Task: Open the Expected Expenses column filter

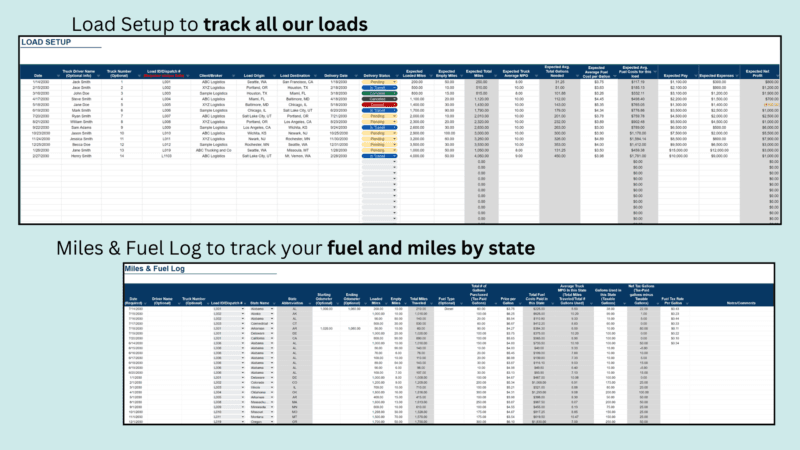Action: [x=736, y=76]
